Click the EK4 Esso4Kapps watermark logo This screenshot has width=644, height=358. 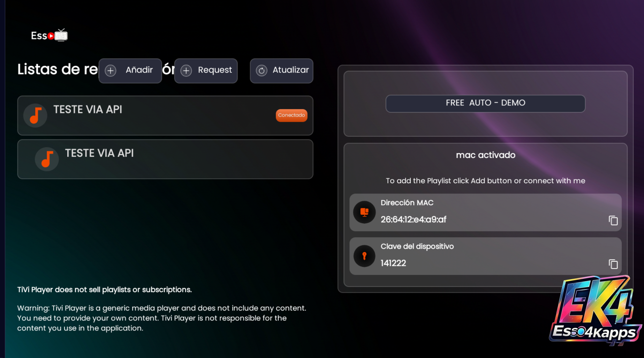click(x=596, y=311)
